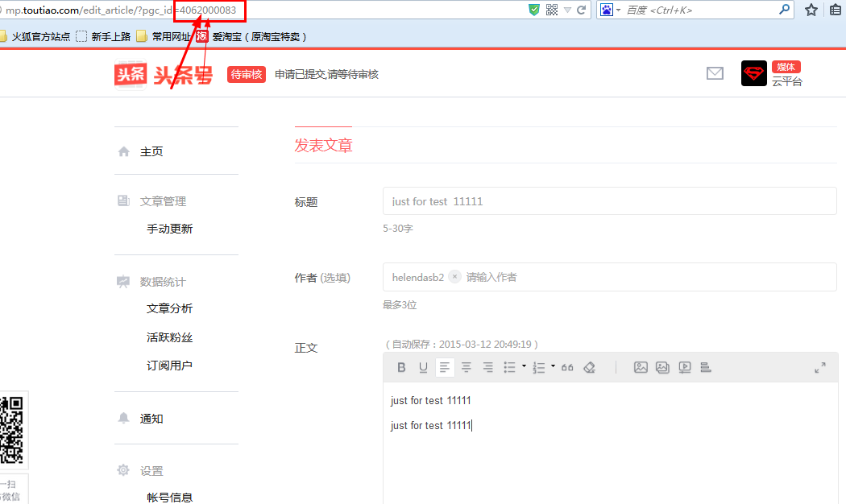Open 常用网址 bookmark folder
Screen dimensions: 846x504
[164, 37]
